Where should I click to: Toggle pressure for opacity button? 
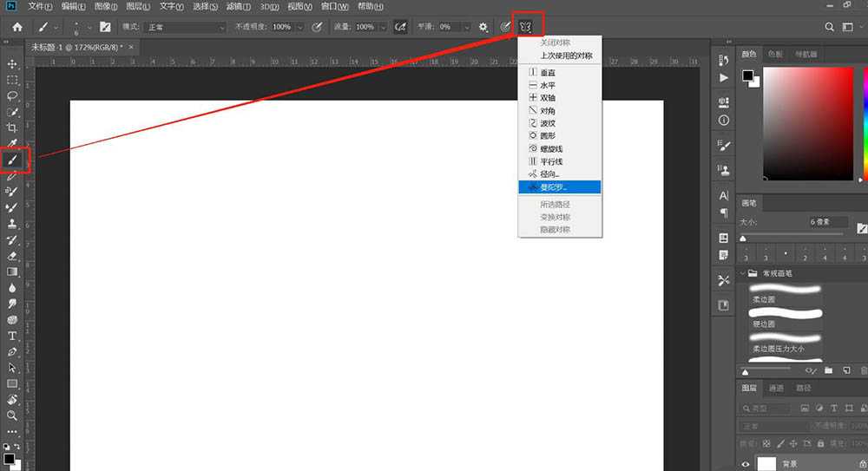tap(318, 27)
